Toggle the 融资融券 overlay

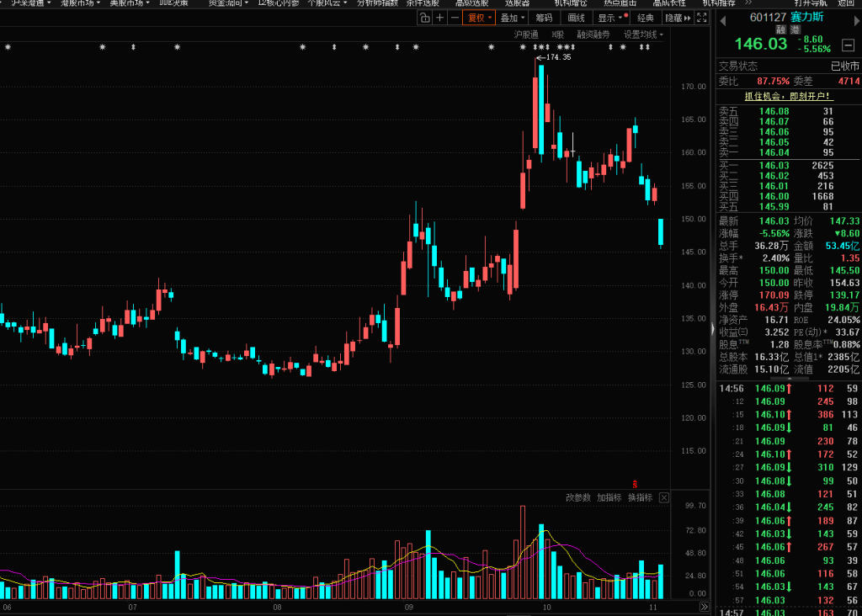click(593, 35)
